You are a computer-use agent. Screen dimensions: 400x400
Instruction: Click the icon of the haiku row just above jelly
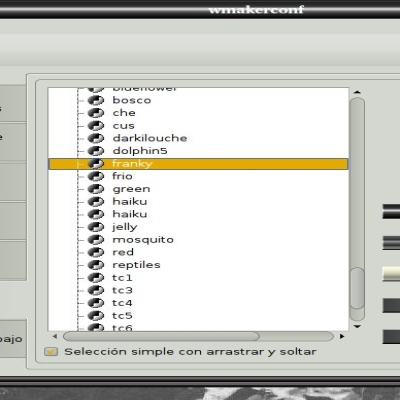pyautogui.click(x=96, y=214)
